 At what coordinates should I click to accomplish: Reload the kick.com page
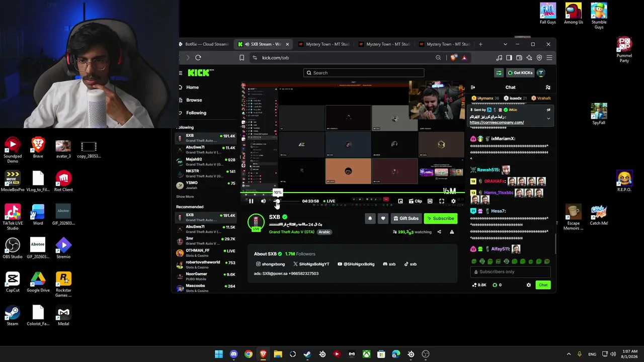[198, 58]
